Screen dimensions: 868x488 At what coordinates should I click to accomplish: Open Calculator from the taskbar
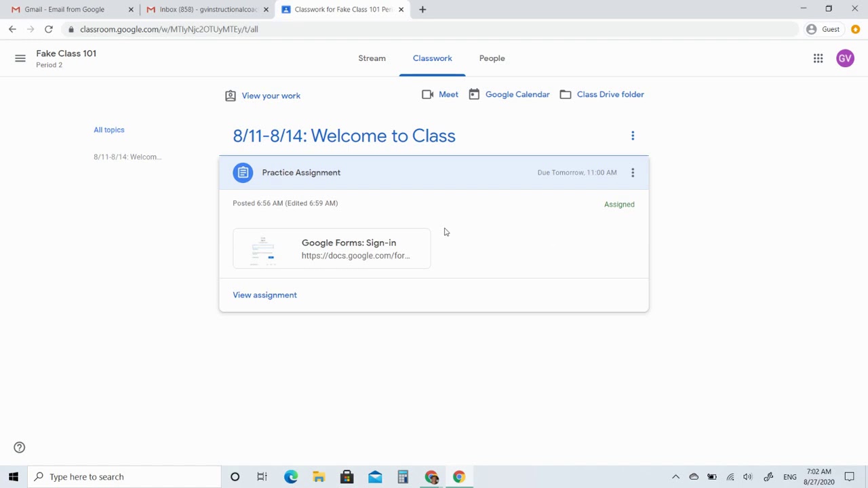[403, 476]
